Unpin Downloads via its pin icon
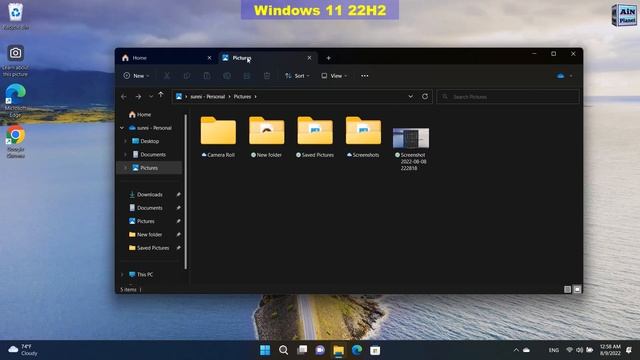Image resolution: width=640 pixels, height=360 pixels. coord(178,195)
